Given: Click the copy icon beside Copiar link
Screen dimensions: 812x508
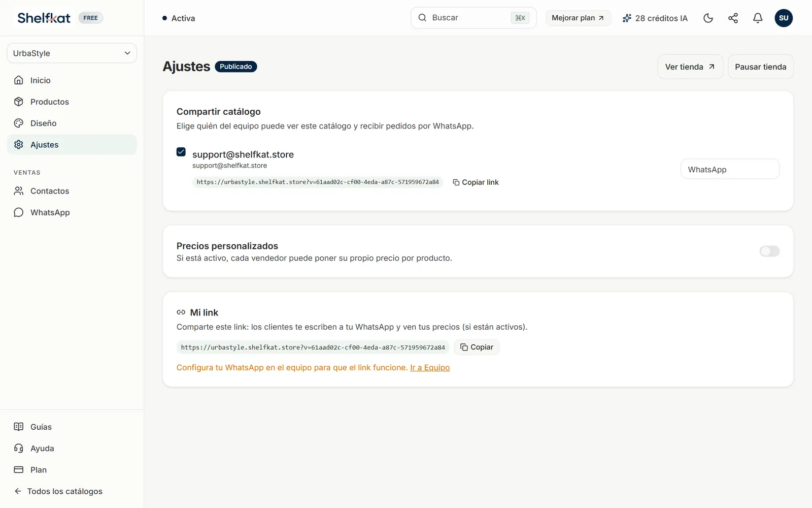Looking at the screenshot, I should click(456, 182).
